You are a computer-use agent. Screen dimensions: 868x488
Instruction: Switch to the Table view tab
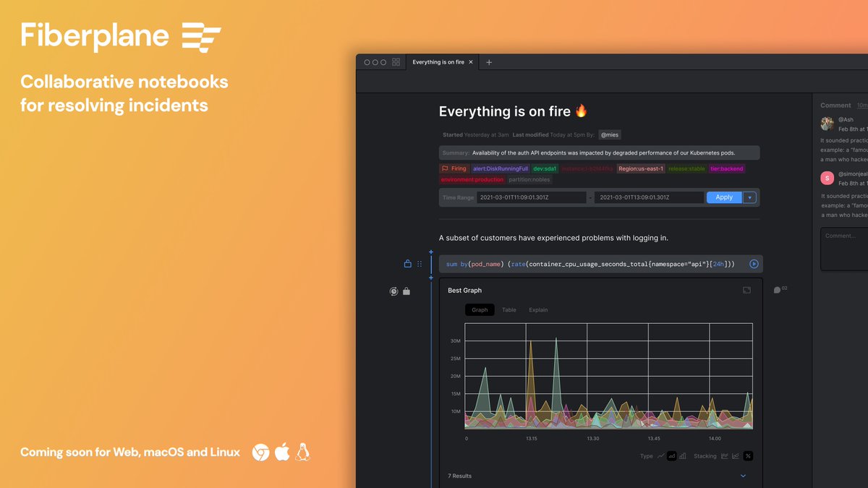point(509,309)
